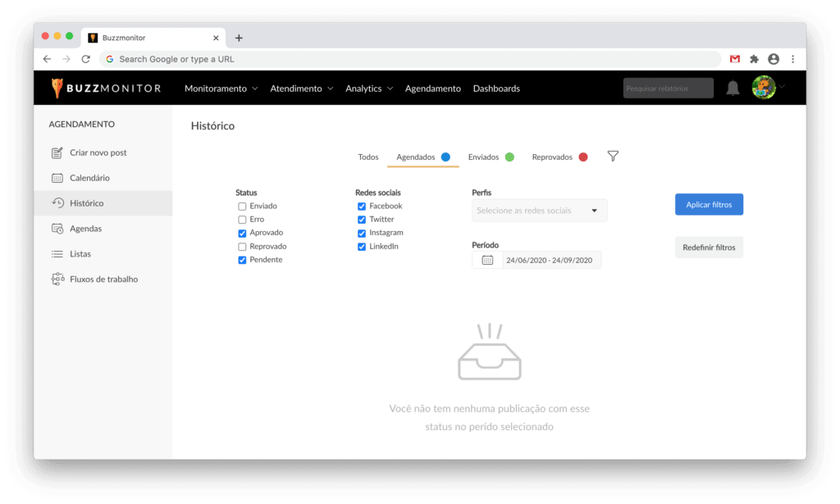Select the Todos tab
This screenshot has width=840, height=504.
tap(368, 157)
